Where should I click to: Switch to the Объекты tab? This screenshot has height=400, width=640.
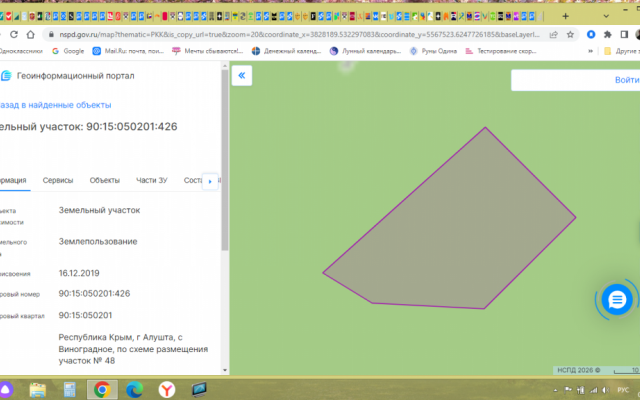tap(105, 180)
